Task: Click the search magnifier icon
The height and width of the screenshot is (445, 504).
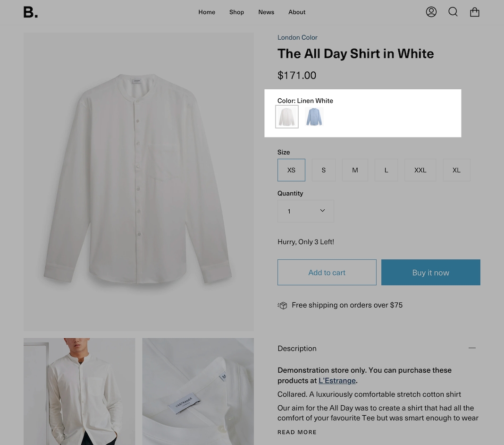Action: pos(453,12)
